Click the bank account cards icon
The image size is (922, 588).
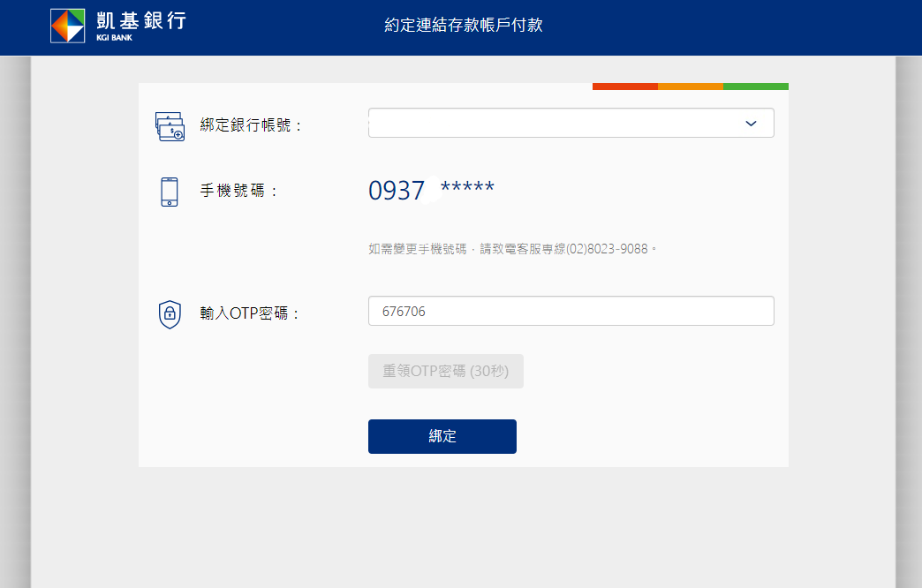pyautogui.click(x=170, y=126)
